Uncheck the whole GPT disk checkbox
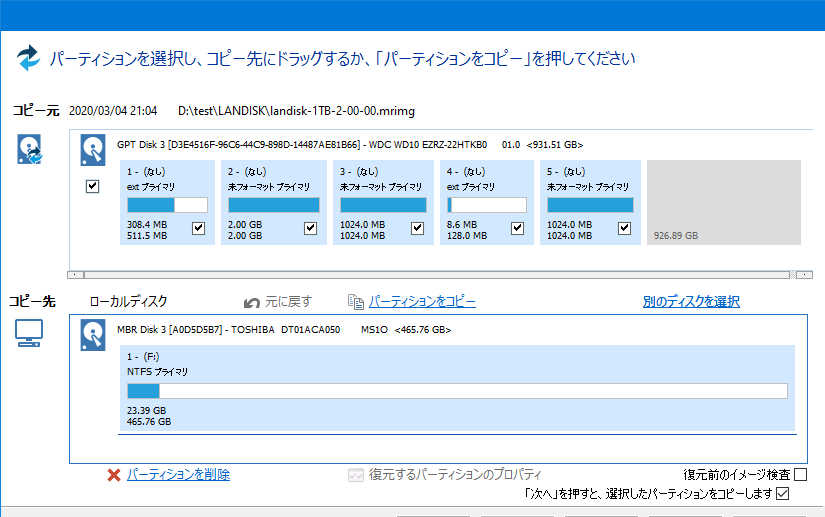This screenshot has width=825, height=517. 93,187
